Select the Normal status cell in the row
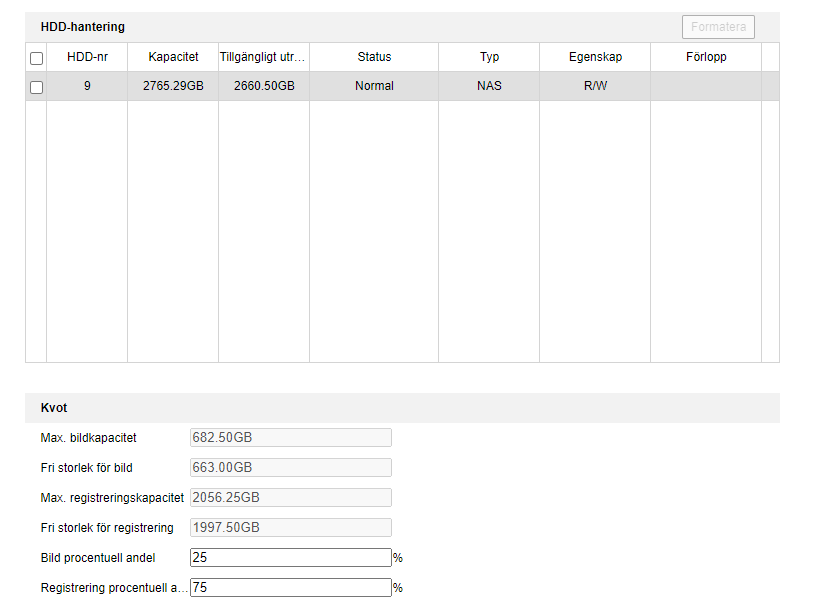The height and width of the screenshot is (614, 814). [x=374, y=86]
